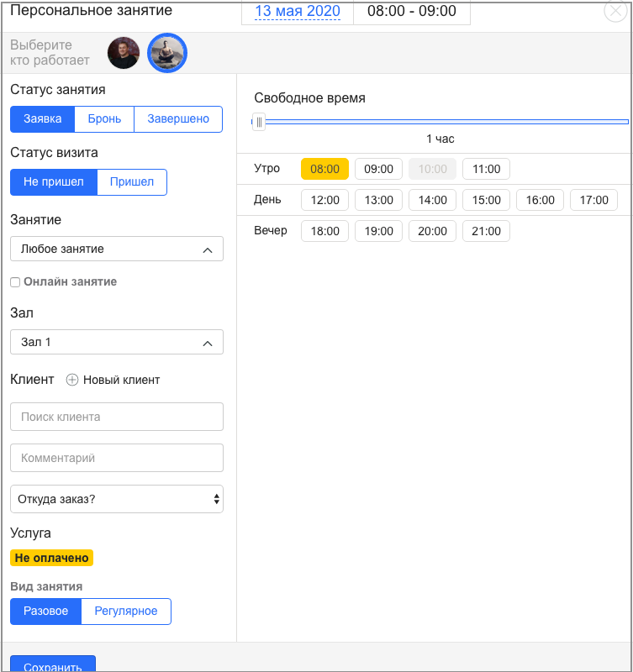Open the Зал 1 room dropdown

click(x=117, y=342)
